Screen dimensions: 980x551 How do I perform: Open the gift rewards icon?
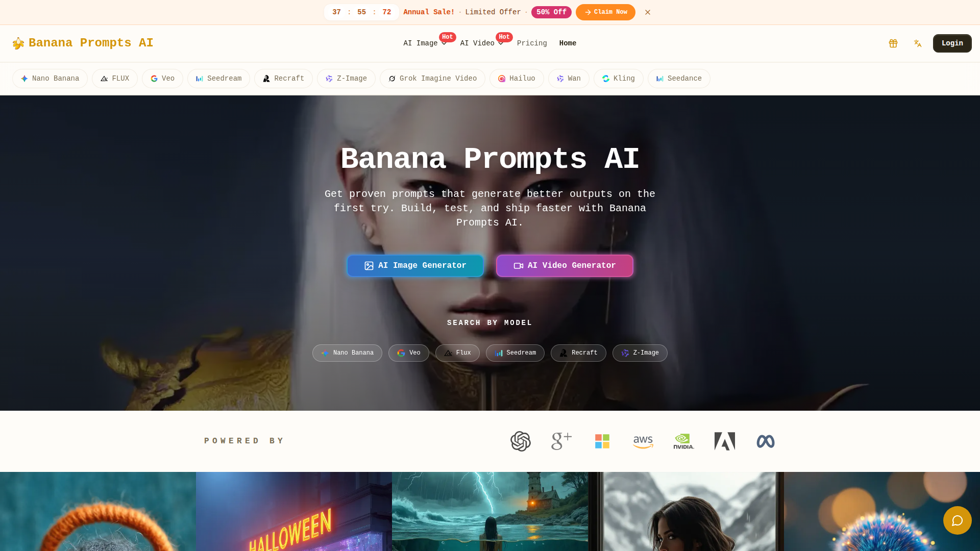tap(893, 43)
